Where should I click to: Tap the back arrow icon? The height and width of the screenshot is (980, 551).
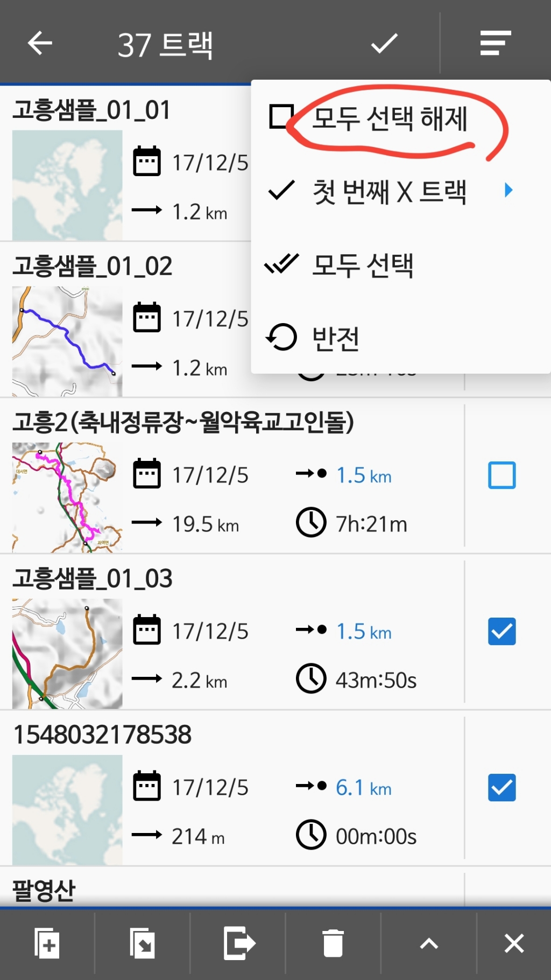click(40, 43)
